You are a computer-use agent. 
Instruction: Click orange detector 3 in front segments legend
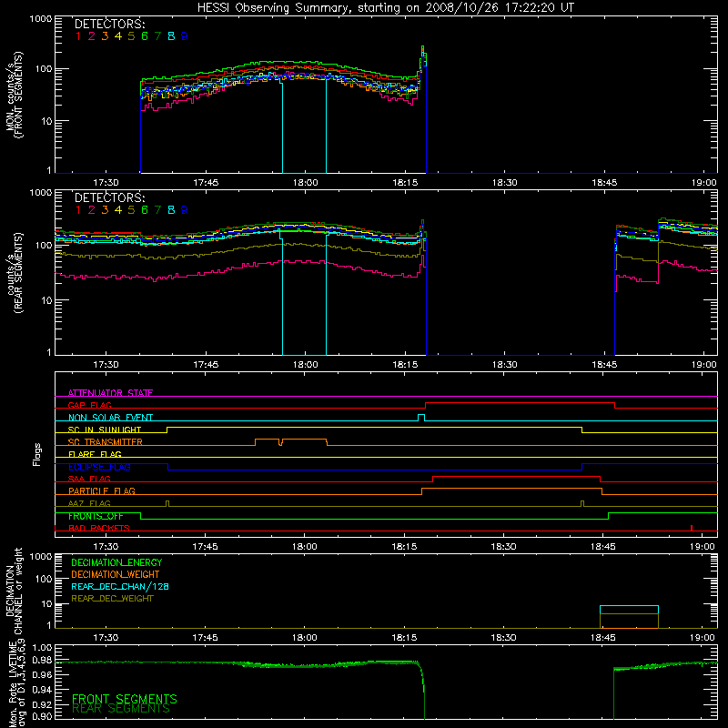click(x=105, y=35)
